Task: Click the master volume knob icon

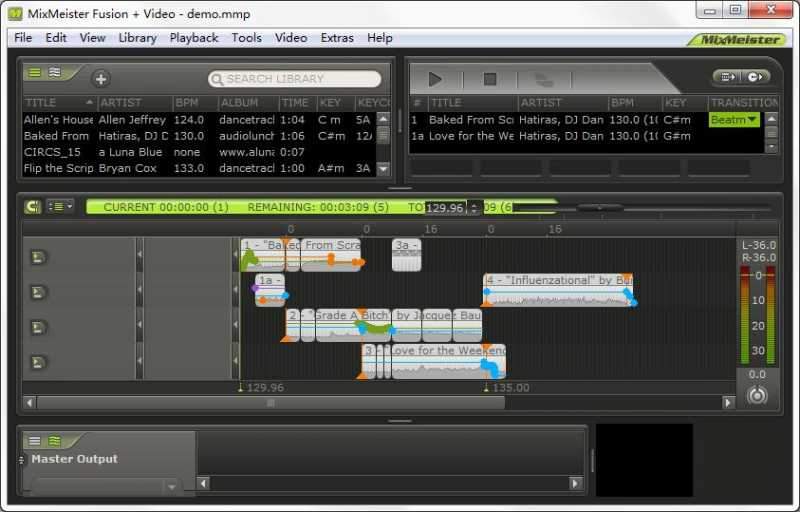Action: coord(757,395)
